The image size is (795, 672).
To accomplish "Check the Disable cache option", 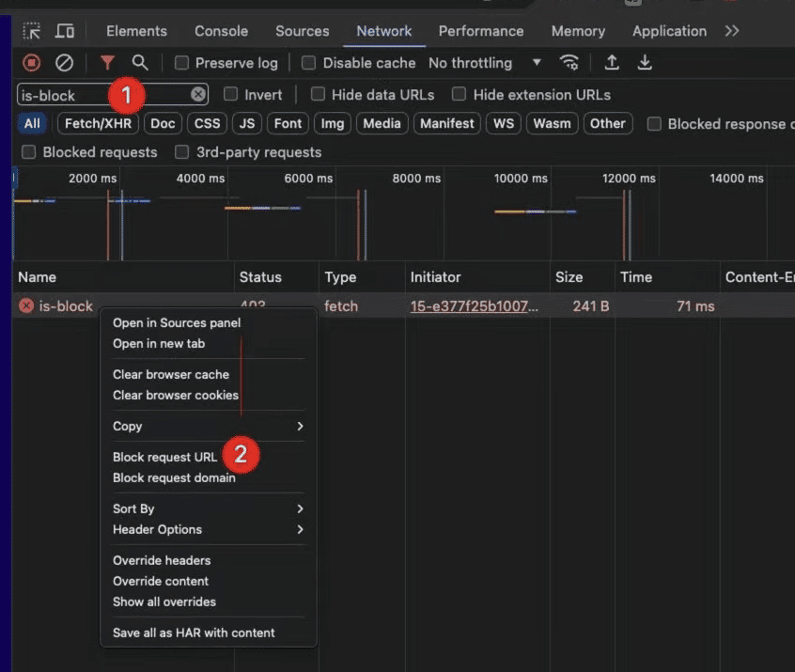I will coord(309,63).
